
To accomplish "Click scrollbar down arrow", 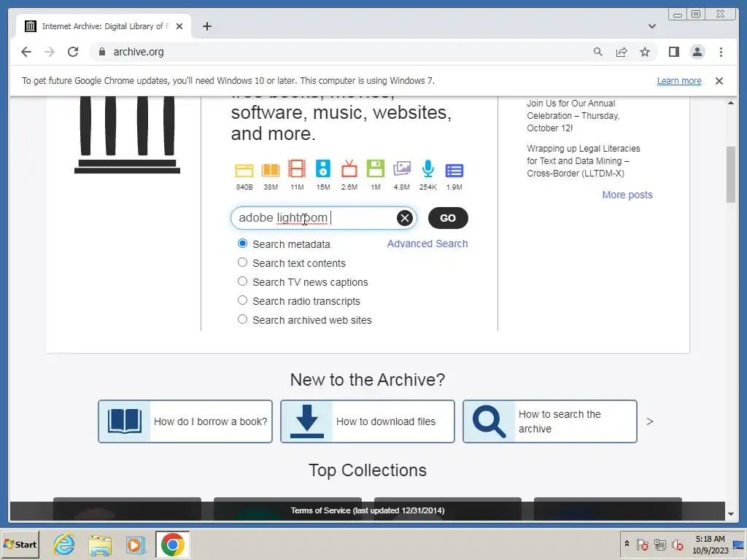I will [x=731, y=514].
